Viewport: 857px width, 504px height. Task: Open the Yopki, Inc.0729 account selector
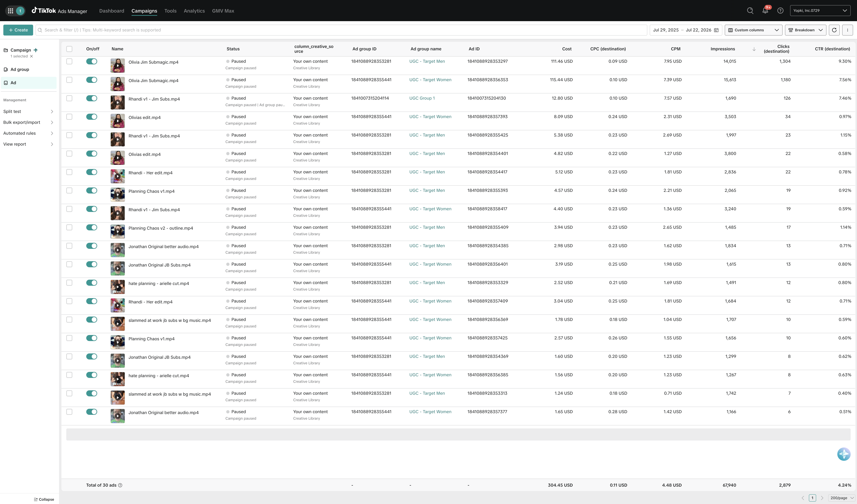point(820,11)
